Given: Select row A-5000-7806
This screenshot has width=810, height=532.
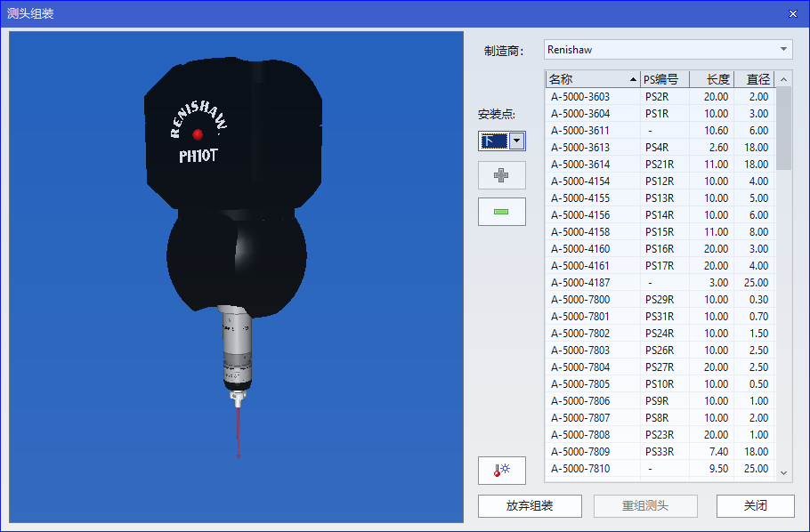Looking at the screenshot, I should click(x=660, y=401).
